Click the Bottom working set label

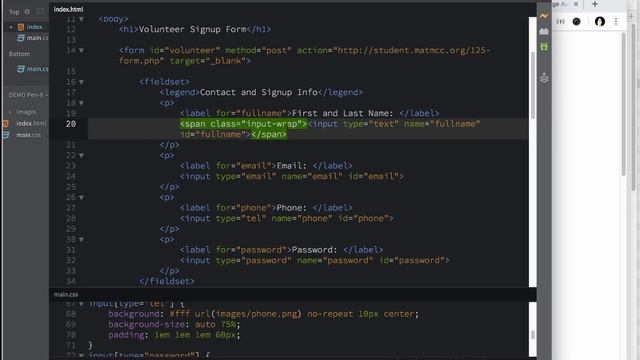pyautogui.click(x=19, y=54)
